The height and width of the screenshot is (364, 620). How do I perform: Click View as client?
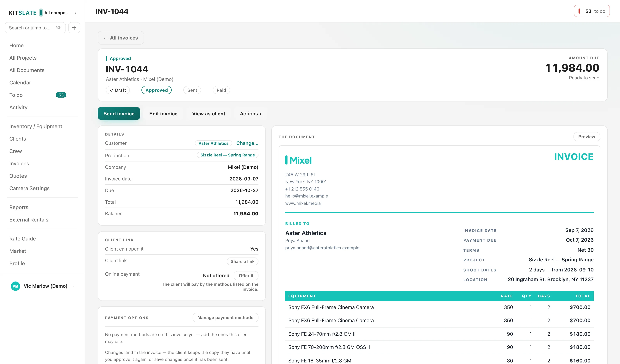209,114
